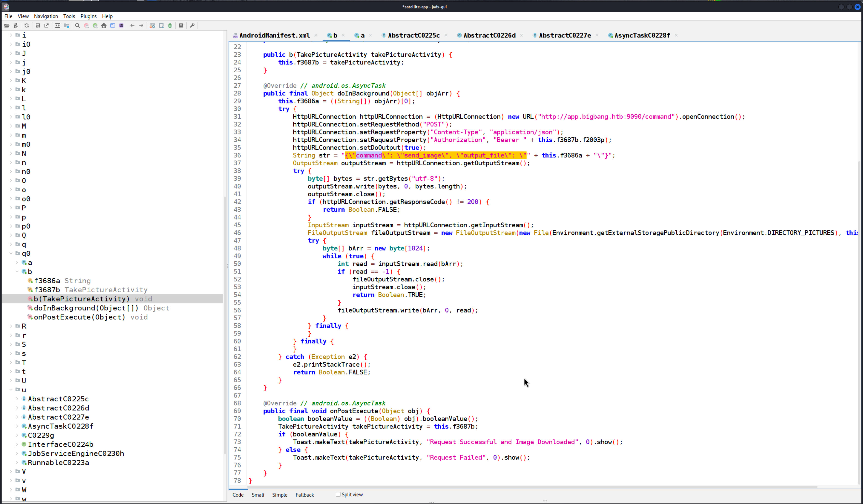Click the green bug debugger icon
Viewport: 863px width, 504px height.
[x=170, y=26]
